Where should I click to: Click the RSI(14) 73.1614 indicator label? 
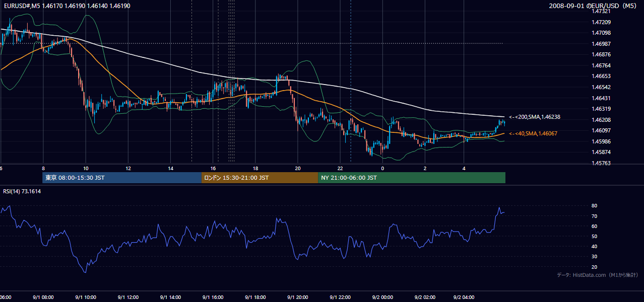[x=22, y=191]
